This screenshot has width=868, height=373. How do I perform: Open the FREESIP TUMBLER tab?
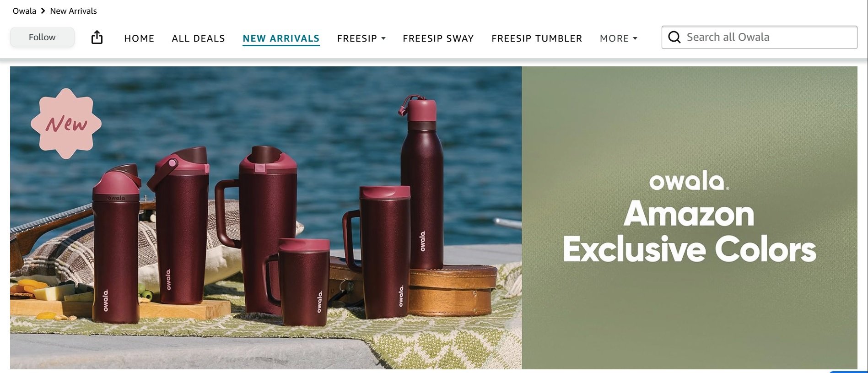[x=537, y=38]
